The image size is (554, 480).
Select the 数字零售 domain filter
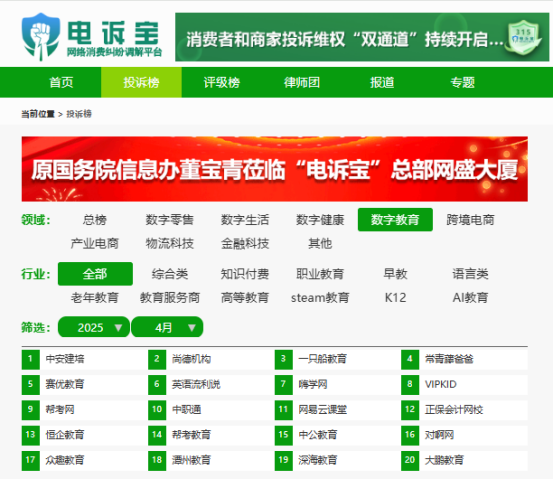pos(170,220)
